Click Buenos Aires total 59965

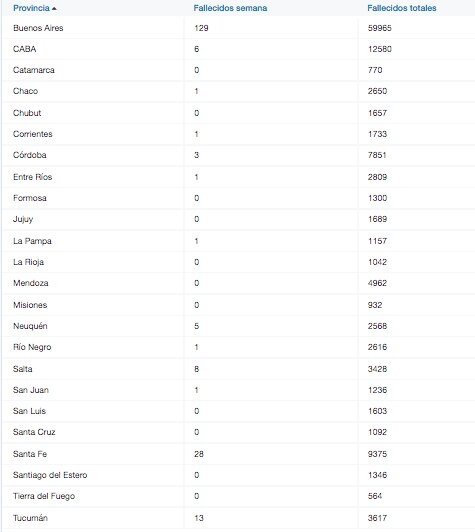click(380, 28)
